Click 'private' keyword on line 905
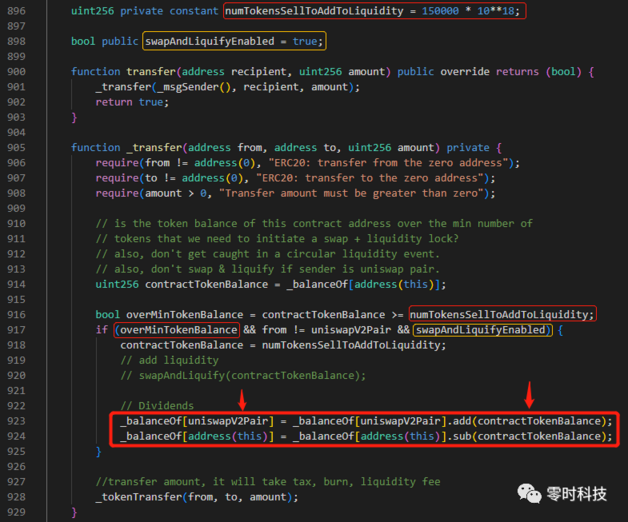The width and height of the screenshot is (628, 522). [x=468, y=147]
